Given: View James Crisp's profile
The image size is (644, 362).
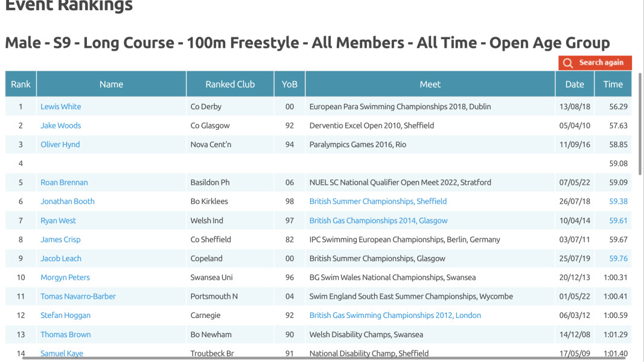Looking at the screenshot, I should pyautogui.click(x=60, y=240).
